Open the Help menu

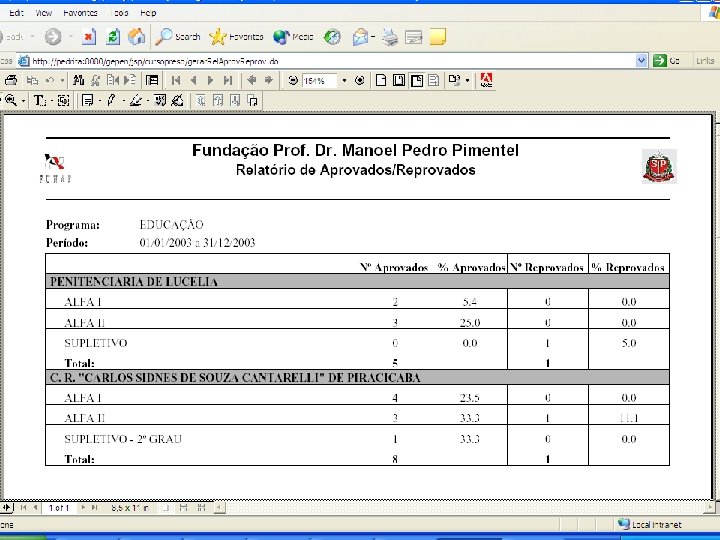coord(148,13)
